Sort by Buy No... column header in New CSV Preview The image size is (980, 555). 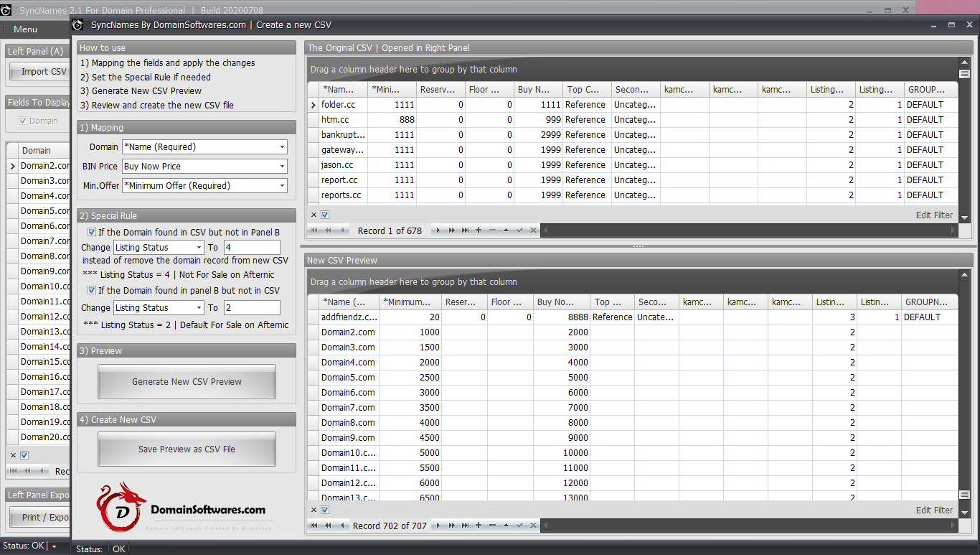click(x=562, y=302)
